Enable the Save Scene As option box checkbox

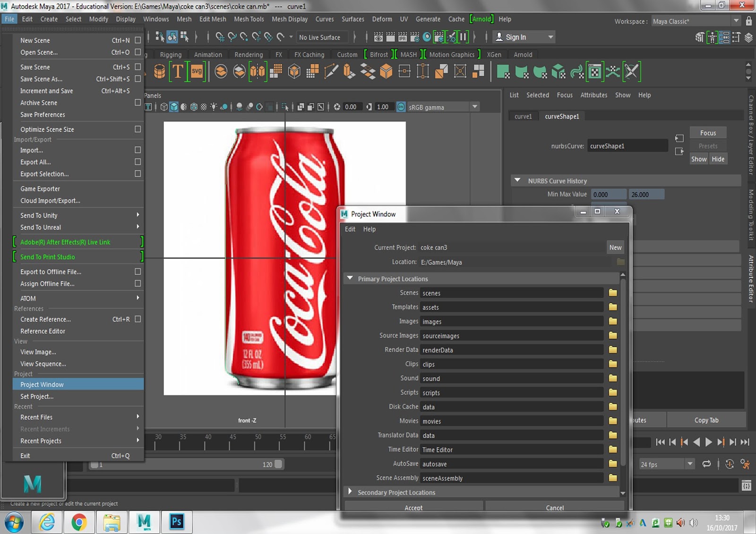(137, 79)
